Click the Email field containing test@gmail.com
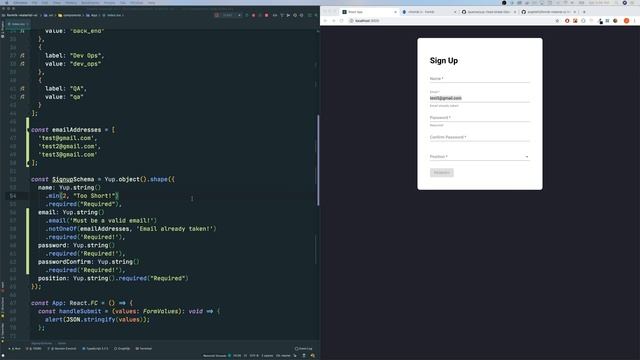 click(x=480, y=98)
